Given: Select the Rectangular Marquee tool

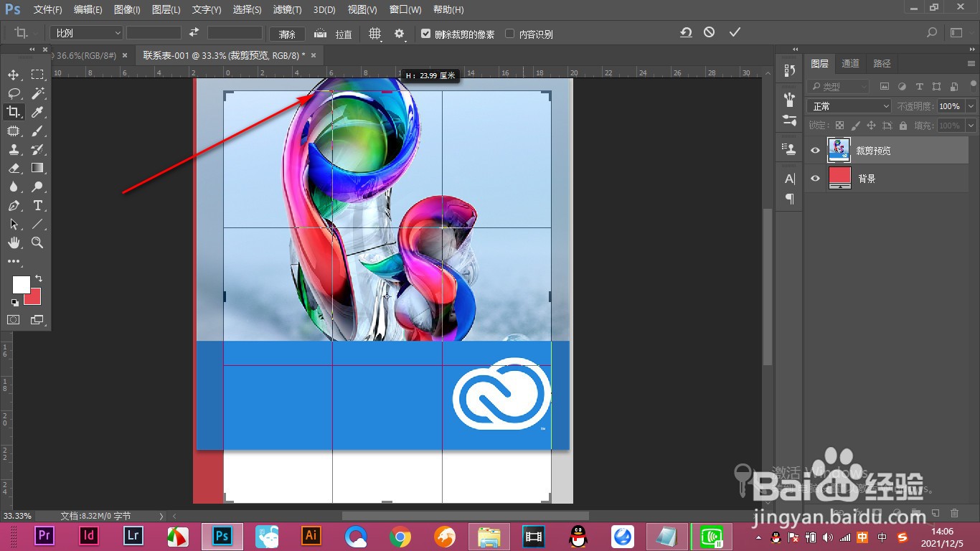Looking at the screenshot, I should point(37,75).
